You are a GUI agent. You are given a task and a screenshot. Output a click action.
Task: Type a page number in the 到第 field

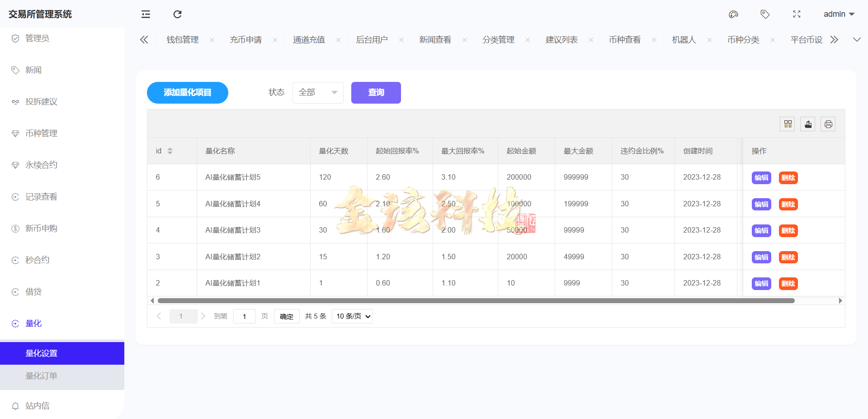pyautogui.click(x=244, y=316)
